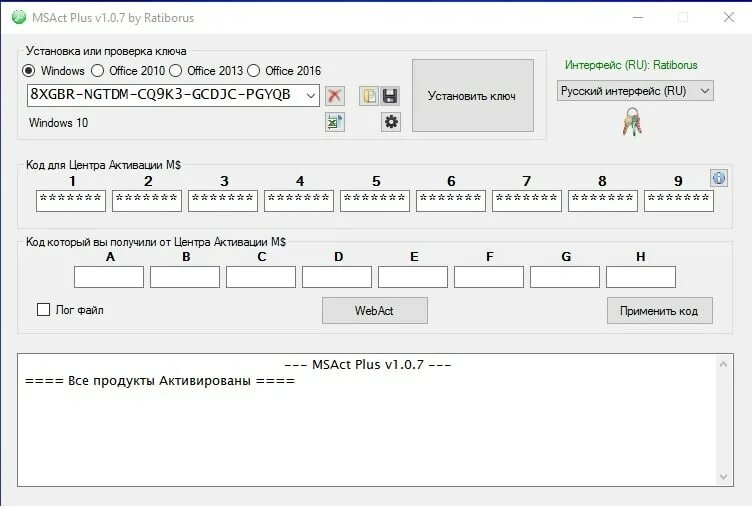Open settings via the gear icon

[x=391, y=122]
